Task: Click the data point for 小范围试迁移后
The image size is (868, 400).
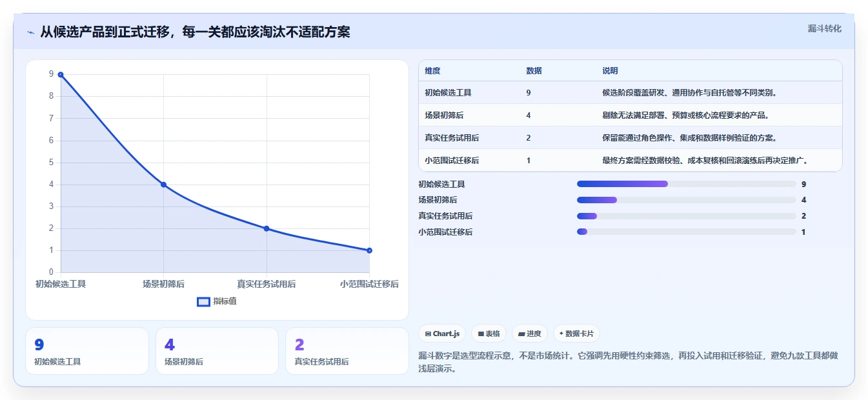Action: click(369, 250)
